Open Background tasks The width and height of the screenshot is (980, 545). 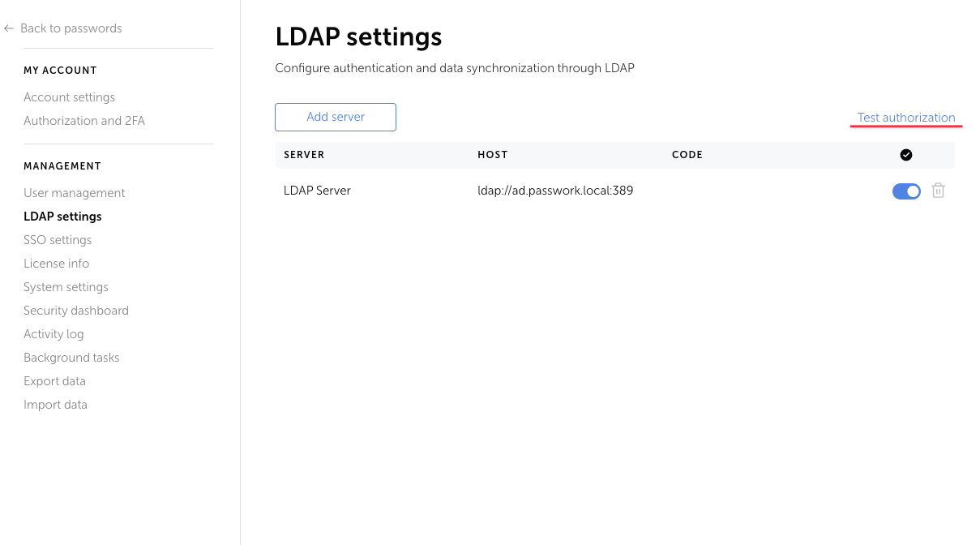pos(71,357)
